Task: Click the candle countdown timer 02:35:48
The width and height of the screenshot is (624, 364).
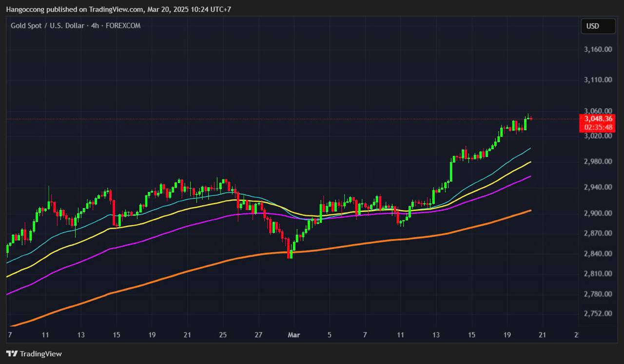Action: pos(598,127)
